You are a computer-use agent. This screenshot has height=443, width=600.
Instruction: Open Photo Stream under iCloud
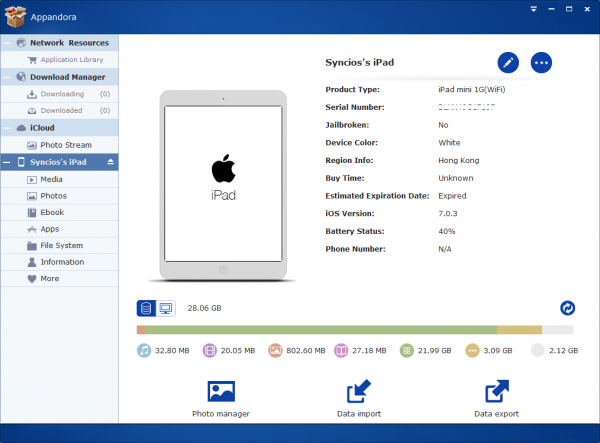coord(60,145)
